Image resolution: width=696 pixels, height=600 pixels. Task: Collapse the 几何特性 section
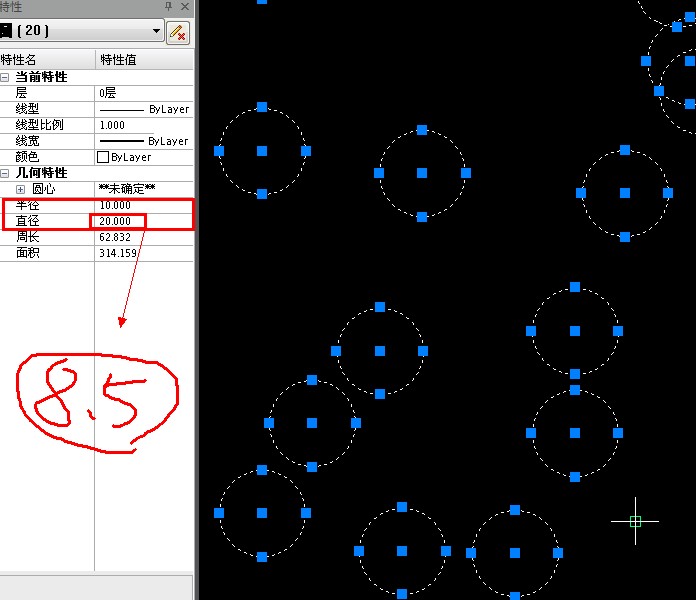pos(6,173)
